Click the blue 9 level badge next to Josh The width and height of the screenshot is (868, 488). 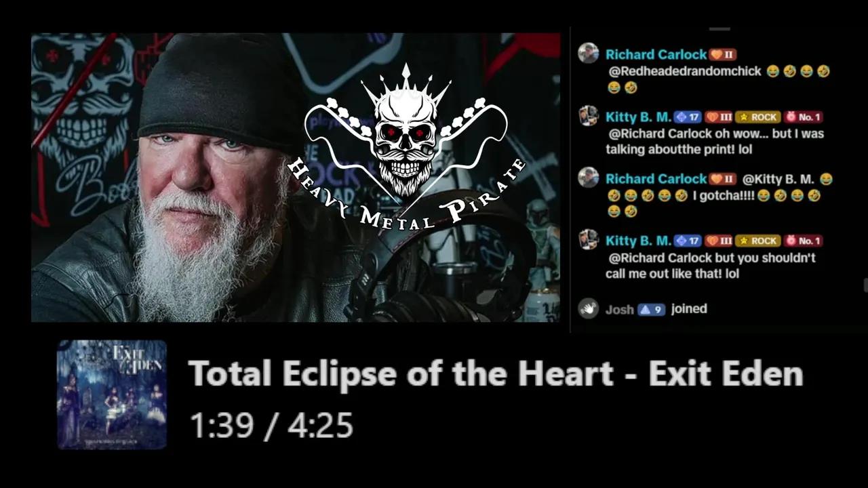[652, 310]
